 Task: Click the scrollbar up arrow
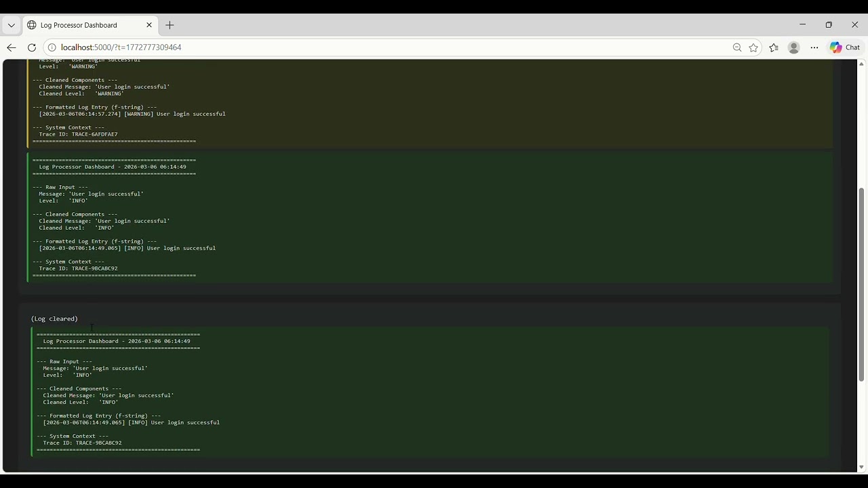click(862, 64)
